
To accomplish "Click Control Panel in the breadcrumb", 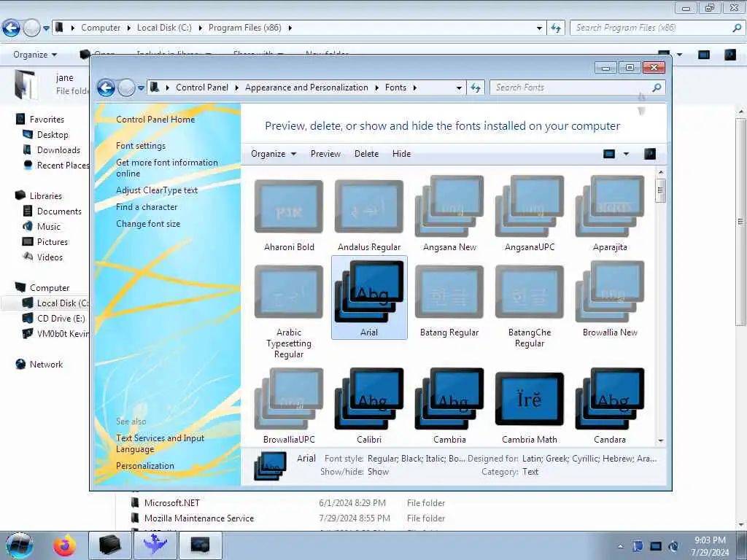I will [x=202, y=87].
